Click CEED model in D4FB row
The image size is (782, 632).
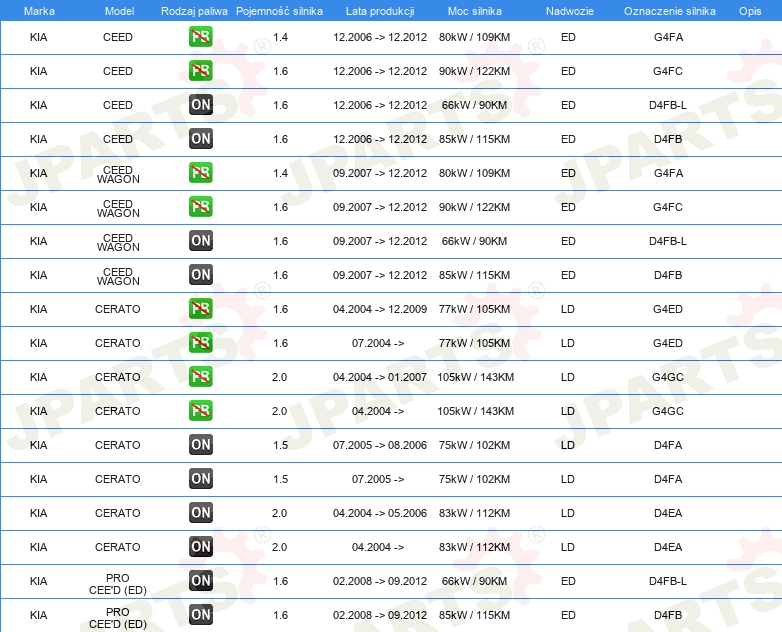118,139
